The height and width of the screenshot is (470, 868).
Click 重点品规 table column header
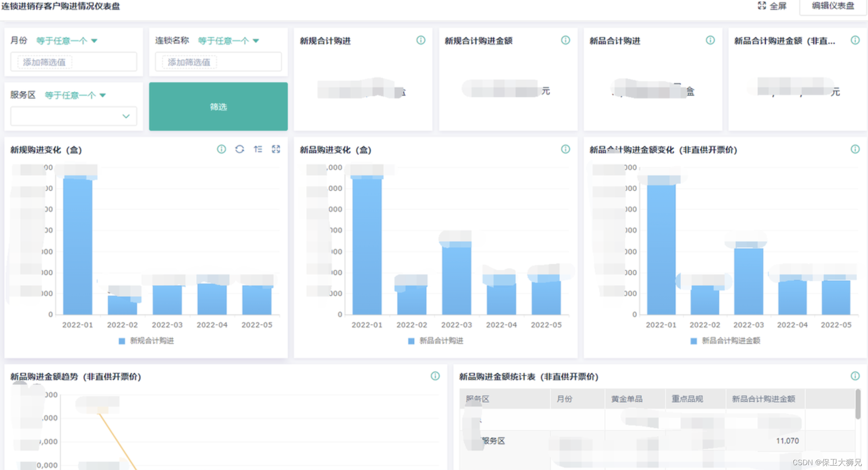(687, 399)
